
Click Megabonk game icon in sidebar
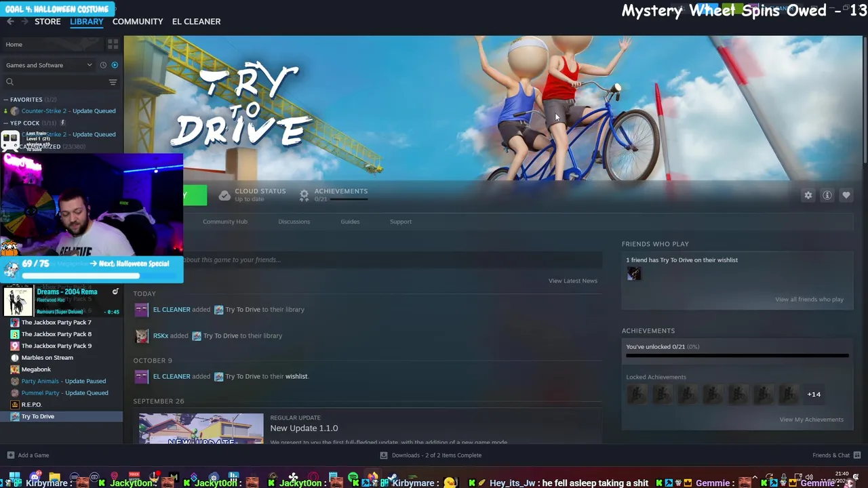[15, 369]
